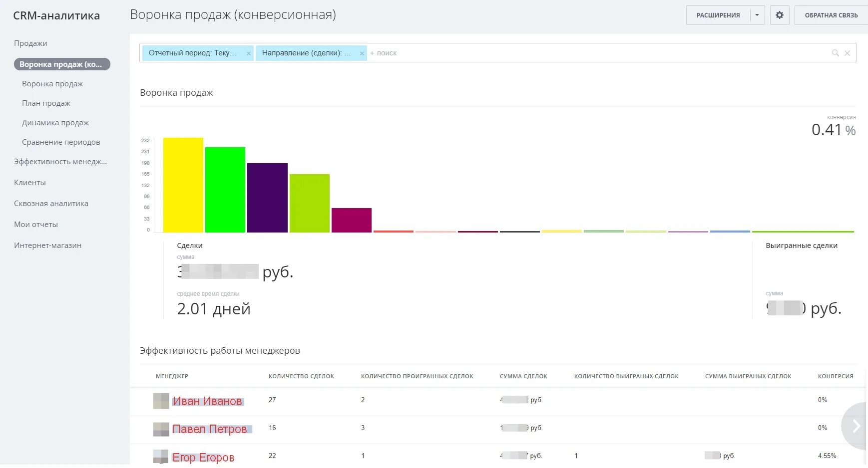Open the «Продажи» section in the sidebar
The width and height of the screenshot is (868, 468).
30,43
